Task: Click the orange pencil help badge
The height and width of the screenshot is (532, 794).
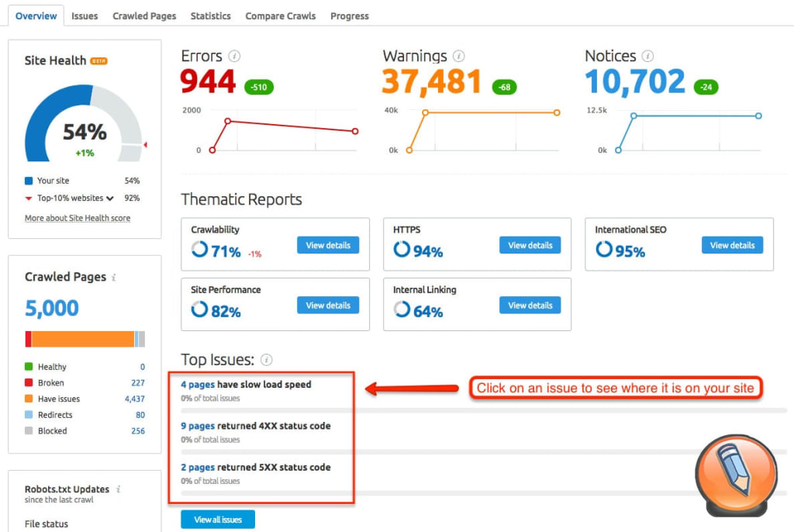Action: pos(735,474)
